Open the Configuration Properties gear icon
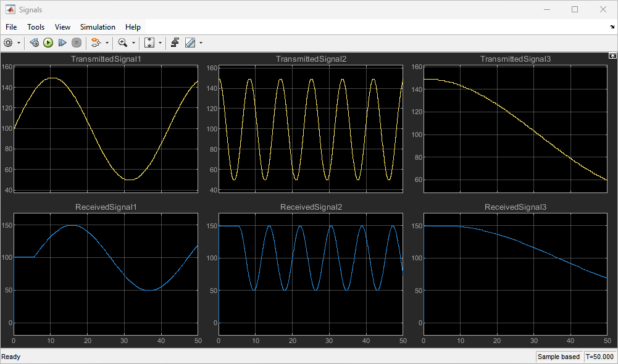The width and height of the screenshot is (618, 364). click(x=8, y=43)
